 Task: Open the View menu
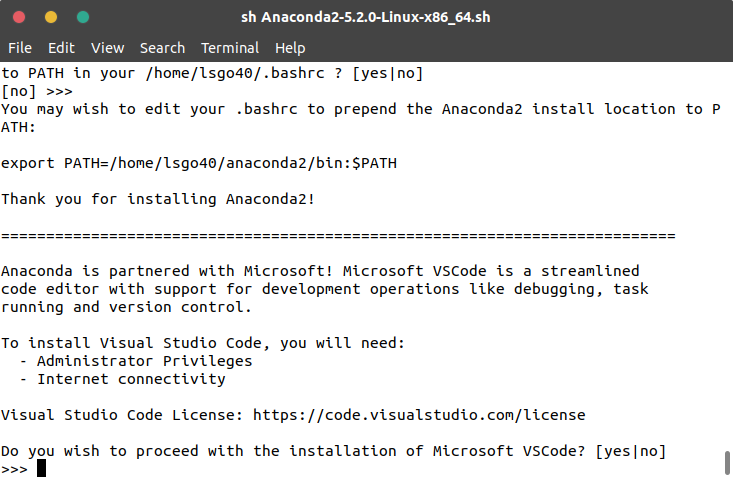click(108, 48)
